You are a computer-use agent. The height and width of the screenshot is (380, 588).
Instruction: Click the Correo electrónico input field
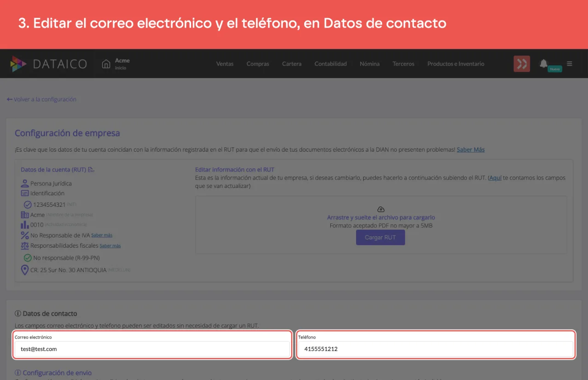tap(153, 349)
